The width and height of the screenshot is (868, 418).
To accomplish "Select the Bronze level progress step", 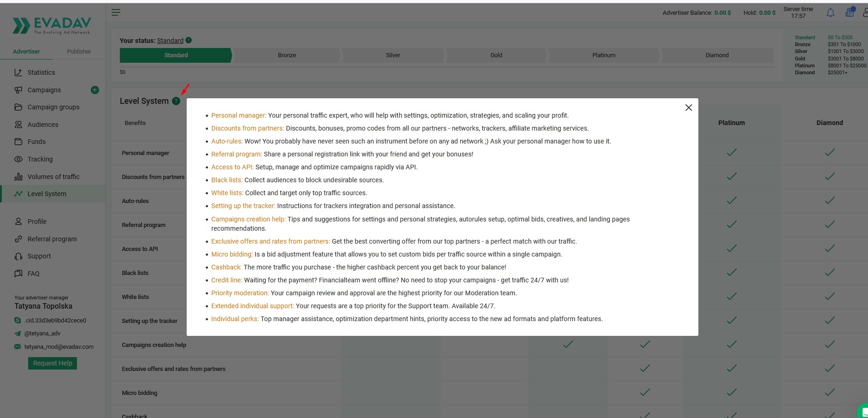I will tap(287, 55).
